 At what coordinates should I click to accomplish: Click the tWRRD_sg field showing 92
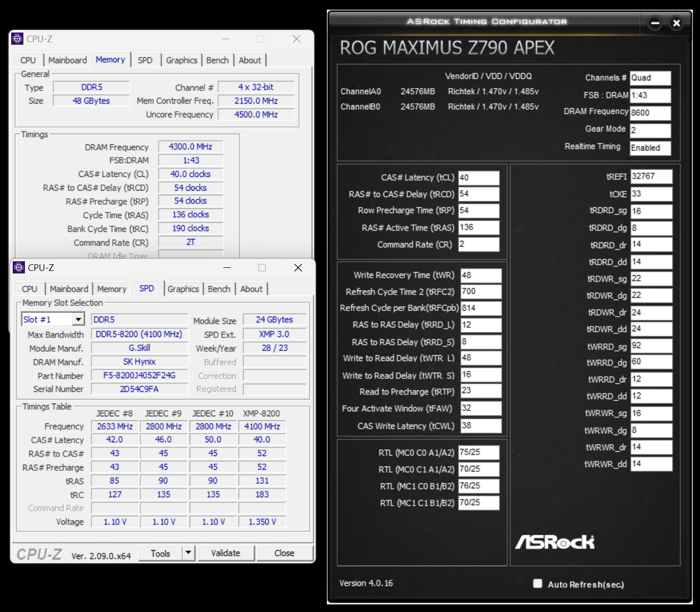[651, 346]
